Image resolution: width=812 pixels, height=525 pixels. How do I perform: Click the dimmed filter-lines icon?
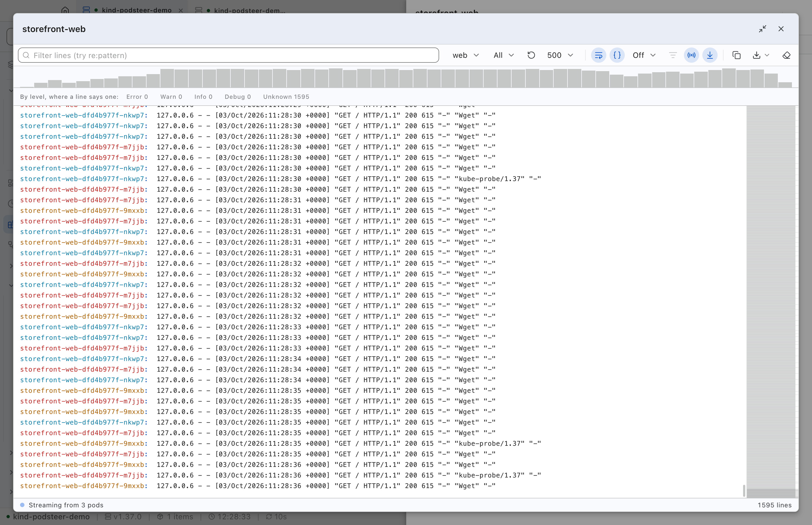[673, 55]
